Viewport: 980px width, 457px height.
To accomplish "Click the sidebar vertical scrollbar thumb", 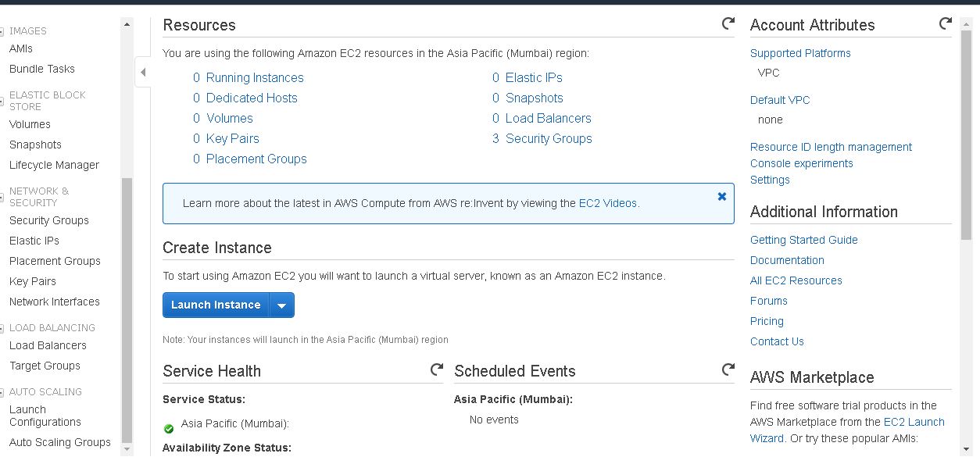I will (x=127, y=309).
